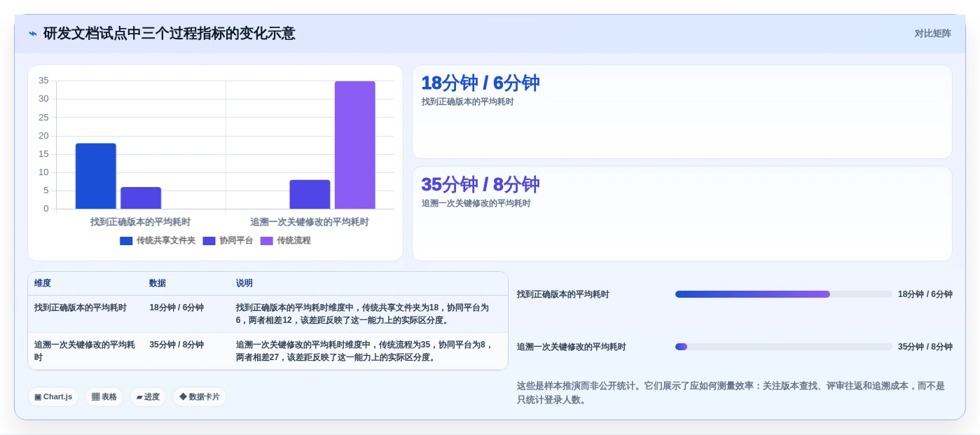Click the 说明 column header

click(x=244, y=284)
